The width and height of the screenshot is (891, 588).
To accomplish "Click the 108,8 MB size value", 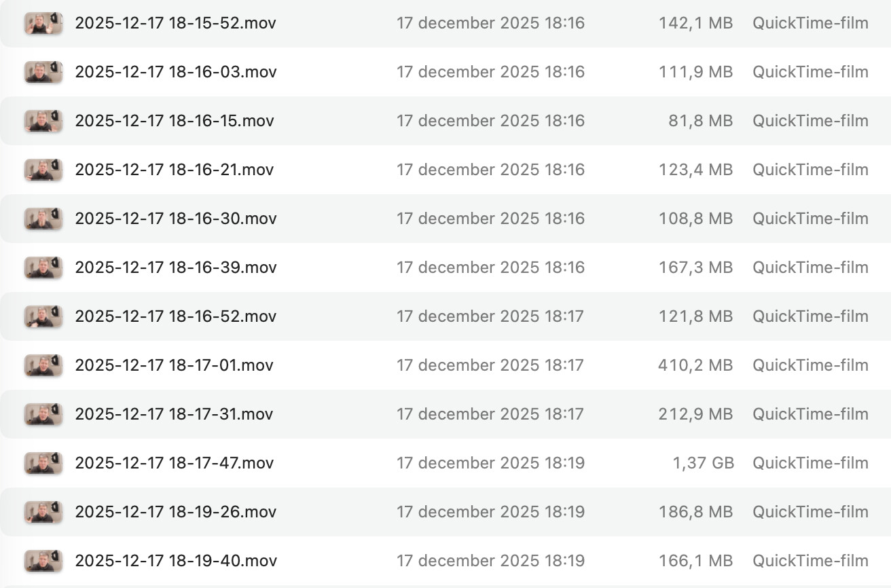I will click(695, 219).
